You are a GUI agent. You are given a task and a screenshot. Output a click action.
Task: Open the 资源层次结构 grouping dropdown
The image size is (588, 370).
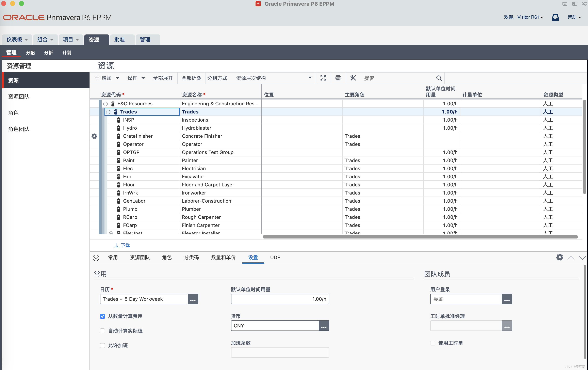310,78
